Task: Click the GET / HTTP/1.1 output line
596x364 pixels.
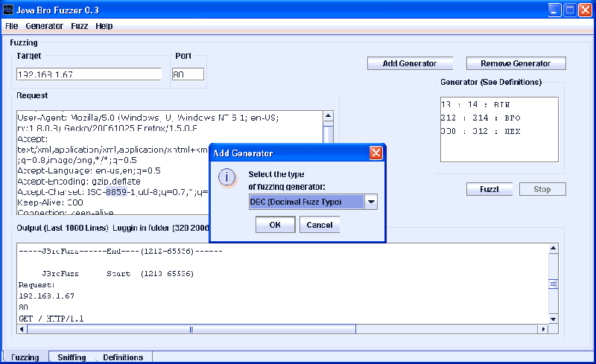Action: (x=51, y=319)
